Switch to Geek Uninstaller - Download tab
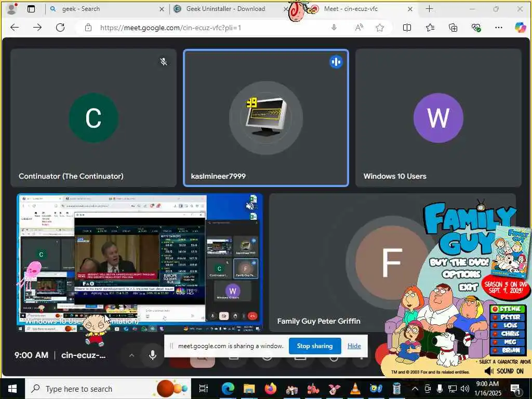This screenshot has width=532, height=399. 225,9
